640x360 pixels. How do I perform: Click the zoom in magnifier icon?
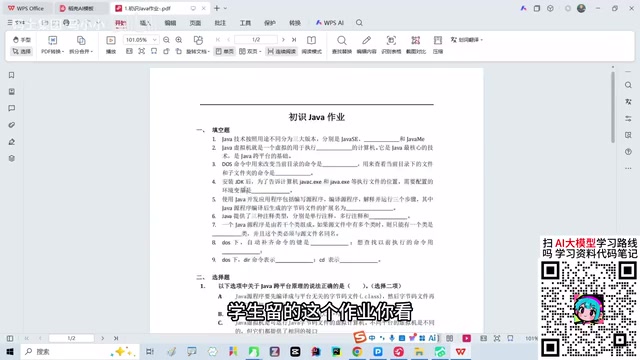[x=179, y=40]
